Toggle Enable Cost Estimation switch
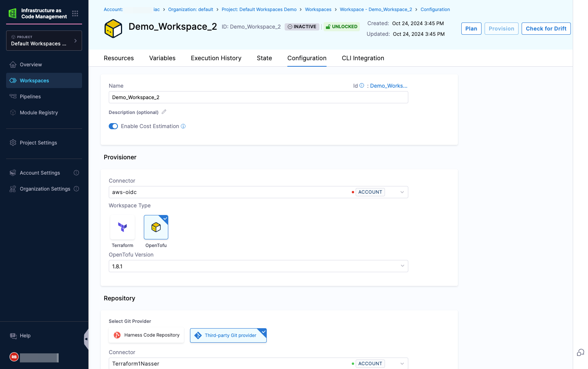 [113, 126]
